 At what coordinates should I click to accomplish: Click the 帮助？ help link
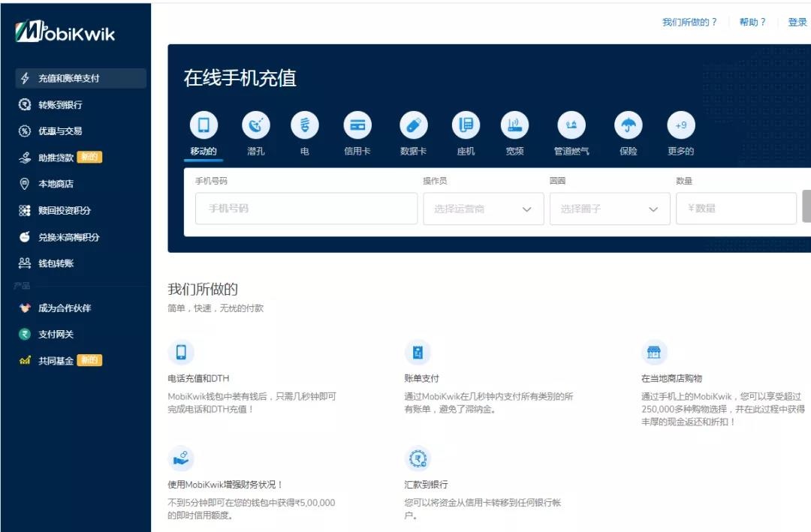click(x=752, y=23)
